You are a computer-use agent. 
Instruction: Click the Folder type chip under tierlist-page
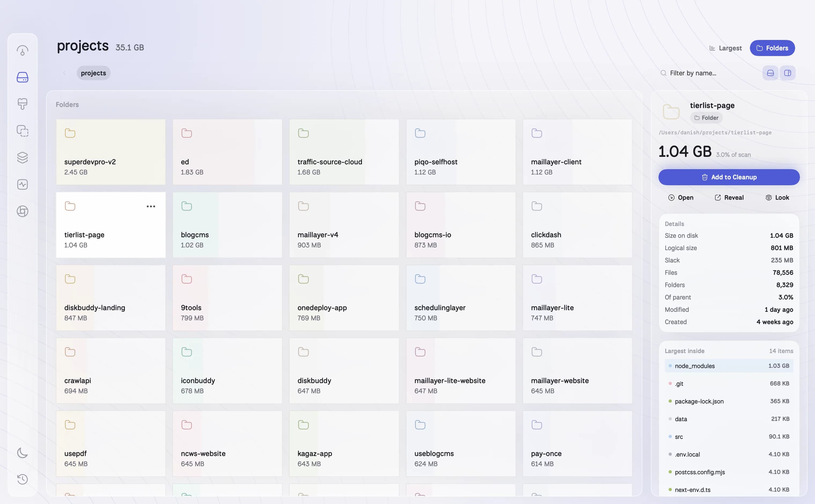706,118
